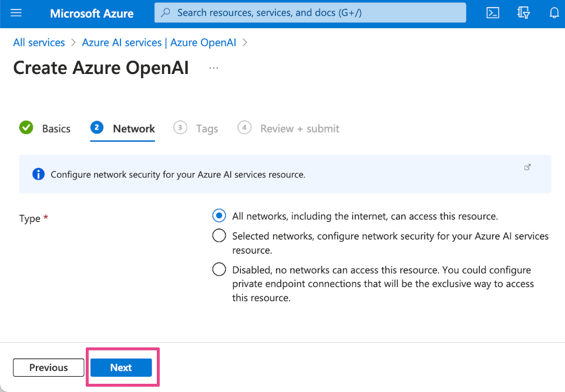Screen dimensions: 565x392
Task: Open the notifications bell
Action: point(554,13)
